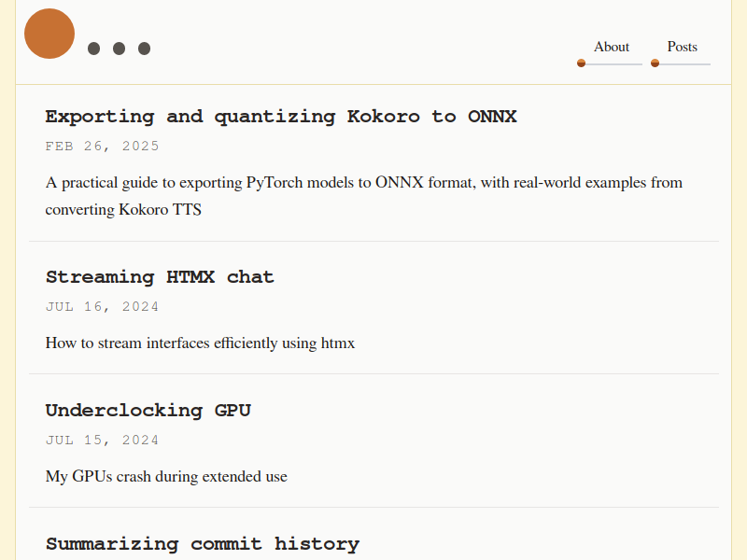Image resolution: width=747 pixels, height=560 pixels.
Task: Open post Exporting and quantizing Kokoro to ONNX
Action: coord(281,117)
